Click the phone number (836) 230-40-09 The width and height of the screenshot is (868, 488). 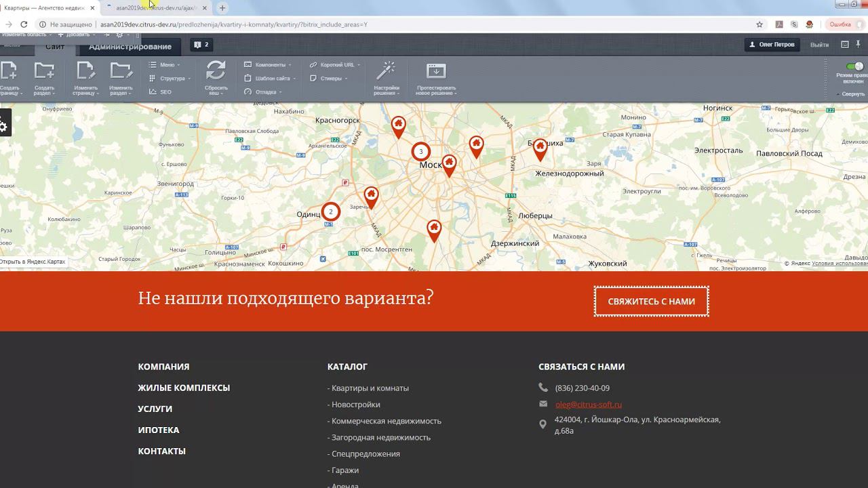[582, 388]
